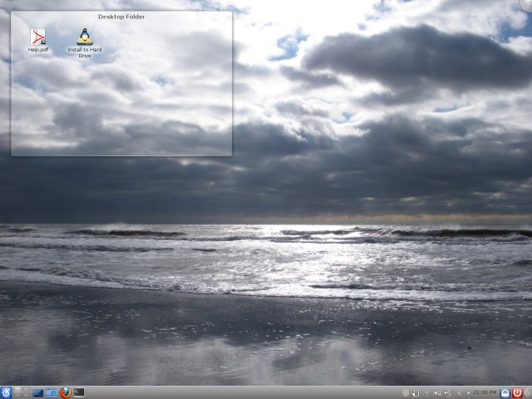Switch desktops using the pager widget

tap(22, 392)
